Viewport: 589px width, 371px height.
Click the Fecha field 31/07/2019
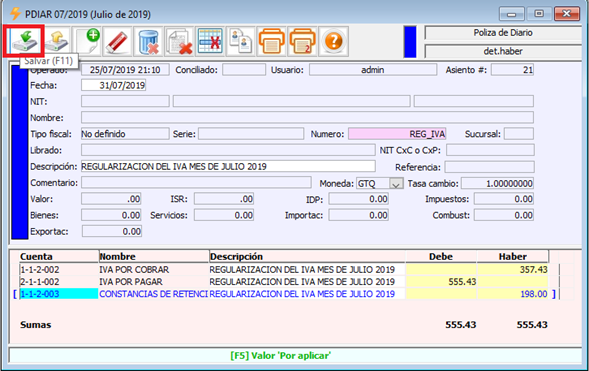pyautogui.click(x=113, y=85)
